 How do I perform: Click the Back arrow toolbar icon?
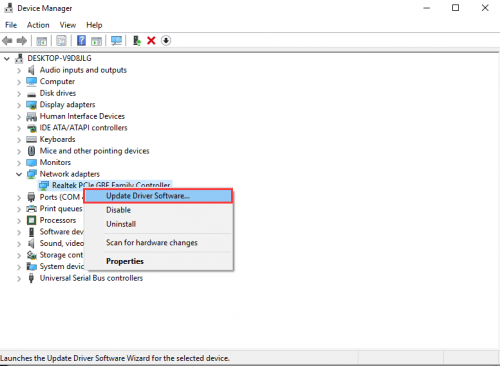click(x=7, y=41)
